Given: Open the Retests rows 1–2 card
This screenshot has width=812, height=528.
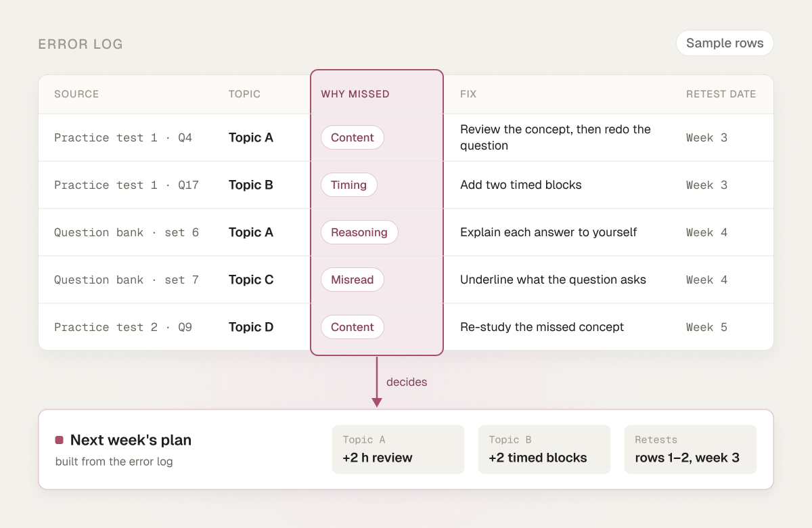Looking at the screenshot, I should [x=690, y=449].
